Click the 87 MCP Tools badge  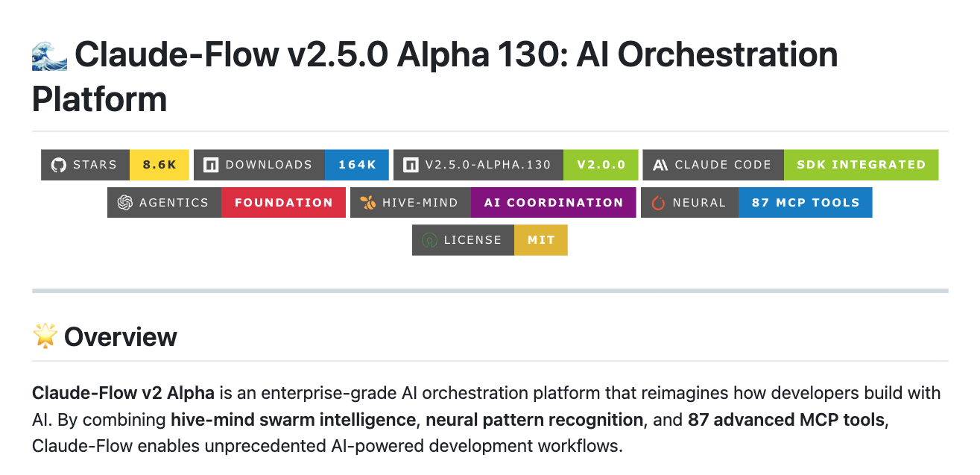click(x=805, y=203)
